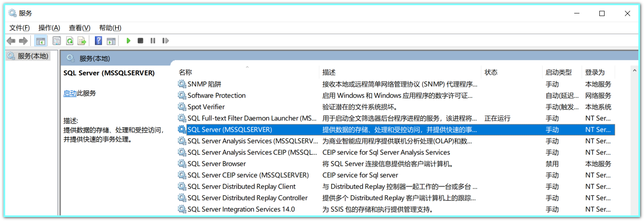Sort by the 名称 column header
The image size is (644, 221).
click(x=185, y=72)
